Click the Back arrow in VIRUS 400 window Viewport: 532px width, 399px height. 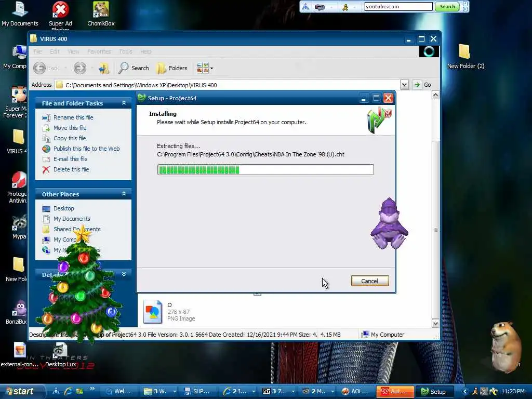pos(39,68)
